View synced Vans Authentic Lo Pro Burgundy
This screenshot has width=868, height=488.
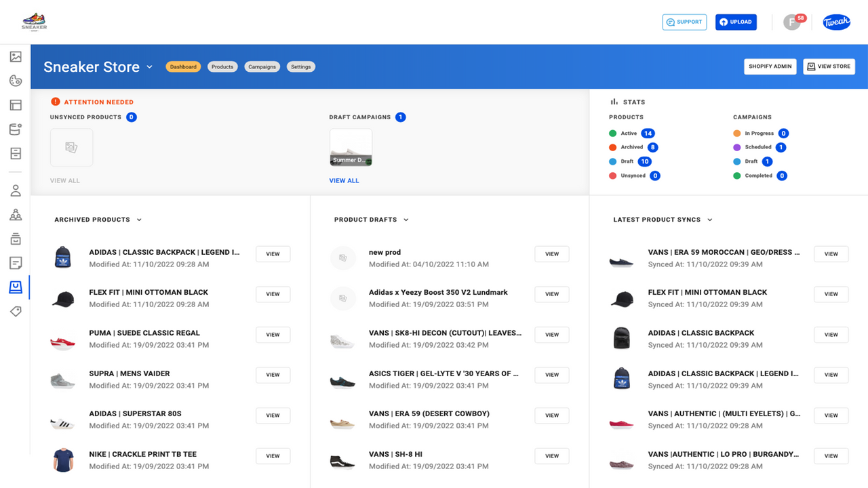(831, 456)
